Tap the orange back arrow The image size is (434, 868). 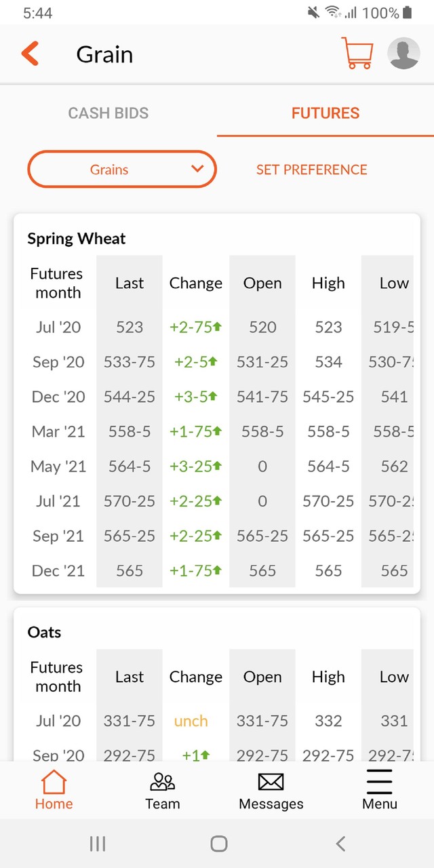30,54
